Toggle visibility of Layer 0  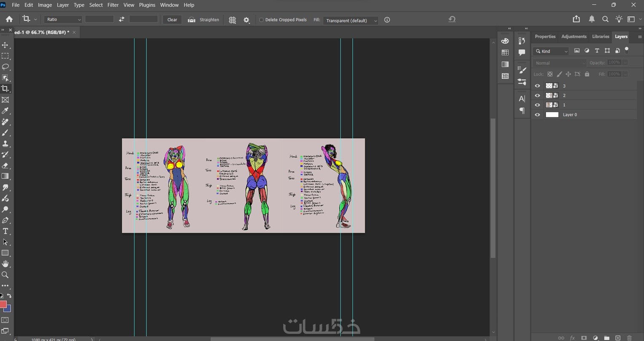(537, 115)
